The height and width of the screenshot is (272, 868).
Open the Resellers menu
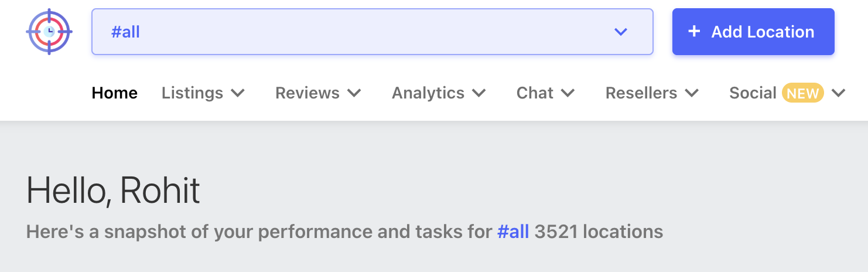tap(641, 93)
